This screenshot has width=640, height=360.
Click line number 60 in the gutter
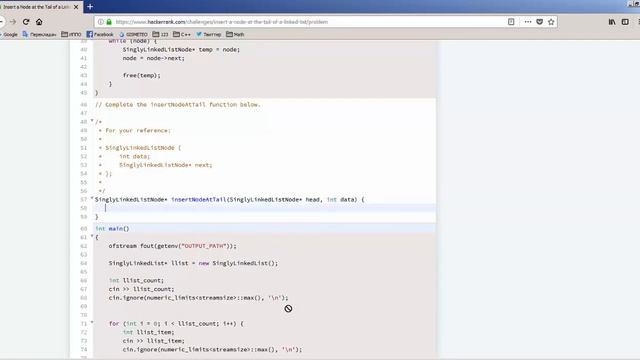[84, 229]
